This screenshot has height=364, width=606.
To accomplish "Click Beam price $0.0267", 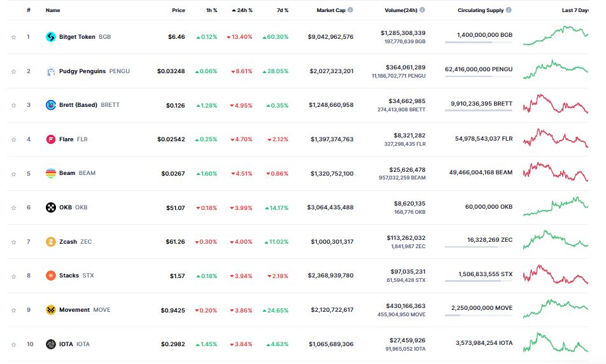I will click(x=173, y=174).
